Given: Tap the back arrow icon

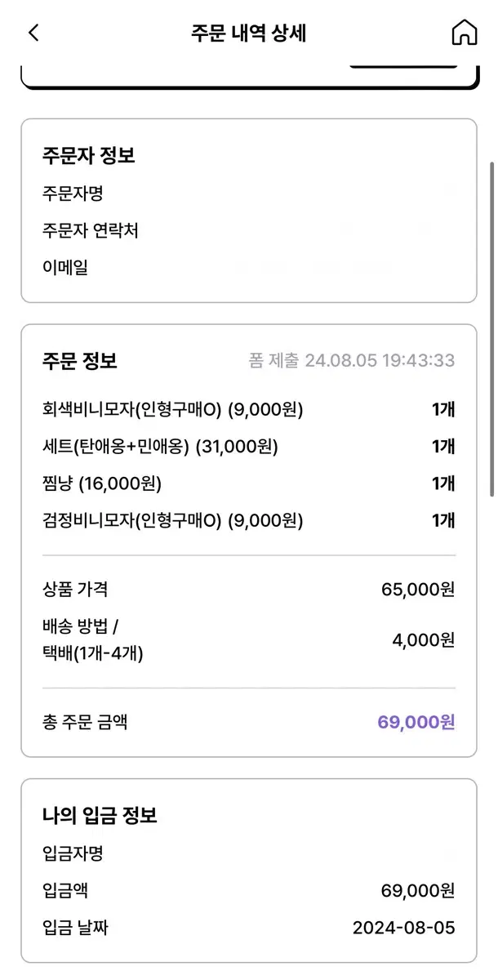Looking at the screenshot, I should pos(33,33).
